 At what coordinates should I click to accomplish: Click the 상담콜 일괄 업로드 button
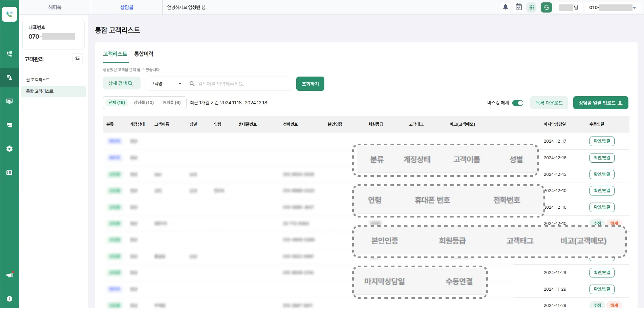click(600, 103)
